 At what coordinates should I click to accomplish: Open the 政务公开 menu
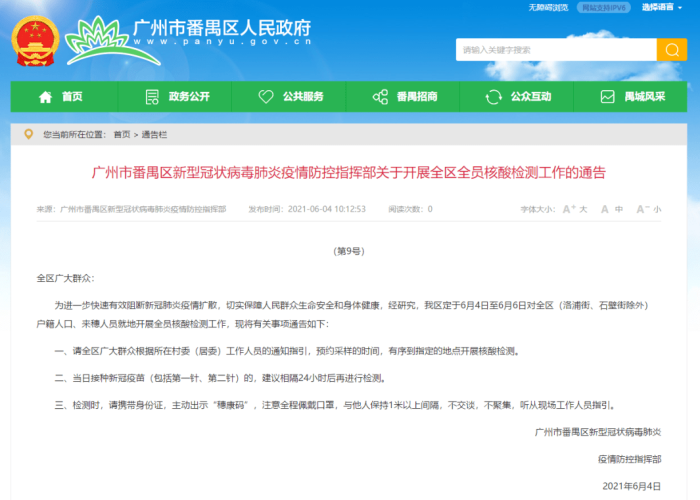pyautogui.click(x=175, y=96)
